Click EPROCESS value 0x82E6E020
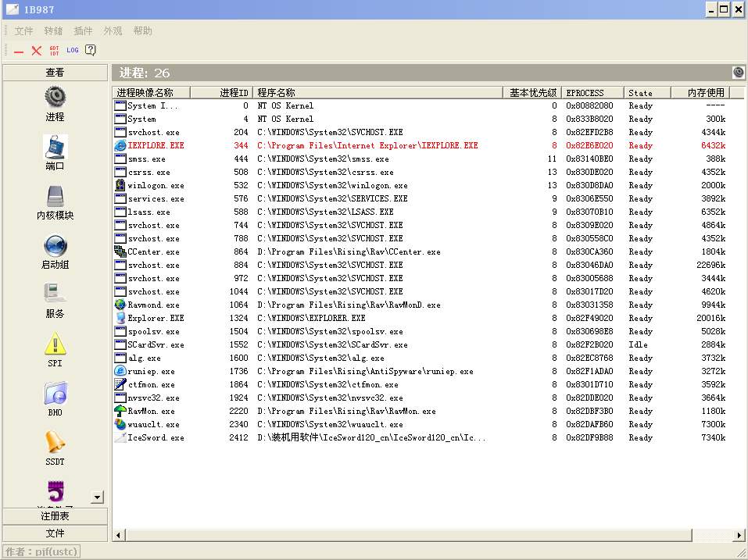The height and width of the screenshot is (560, 748). [589, 145]
